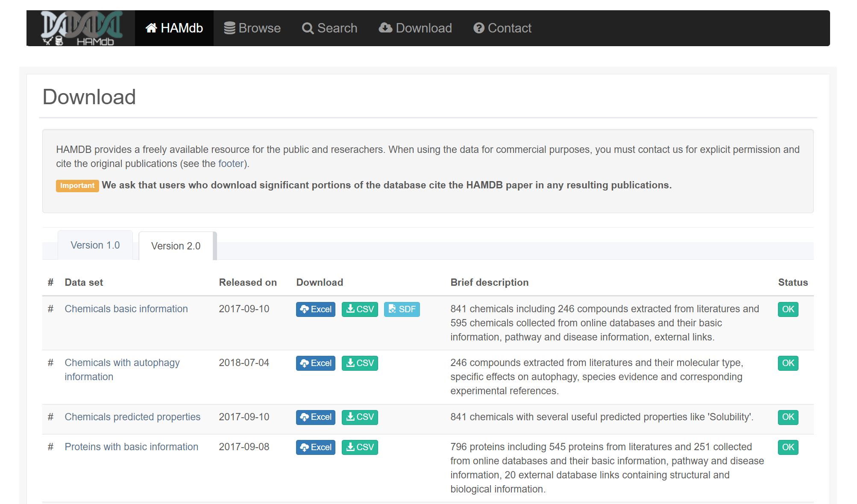Click OK status for Chemicals predicted properties
The width and height of the screenshot is (857, 504).
[x=788, y=417]
